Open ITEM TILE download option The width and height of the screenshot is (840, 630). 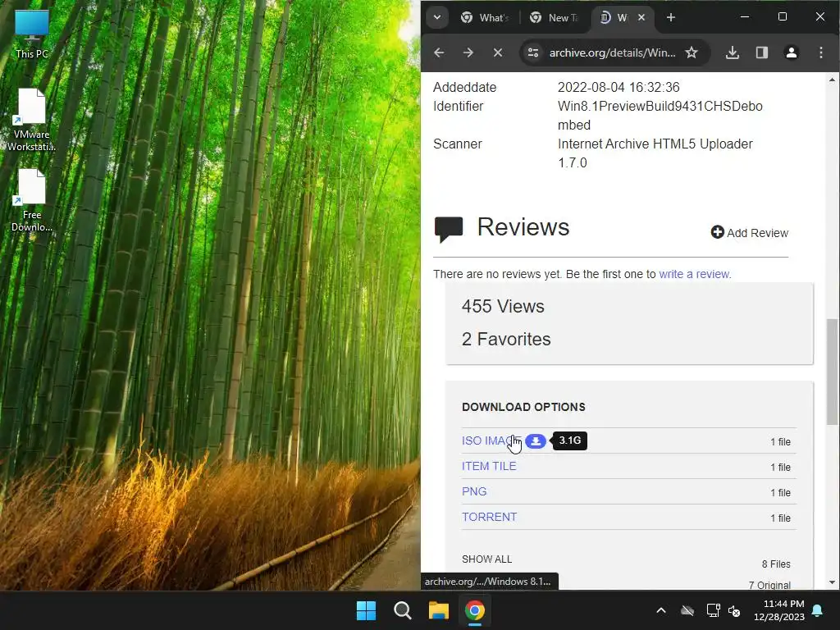tap(489, 466)
